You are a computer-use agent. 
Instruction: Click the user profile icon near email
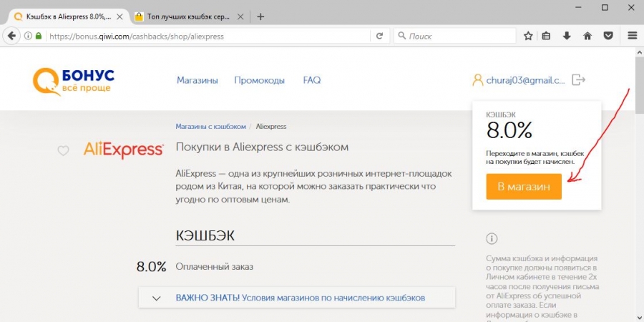tap(478, 80)
